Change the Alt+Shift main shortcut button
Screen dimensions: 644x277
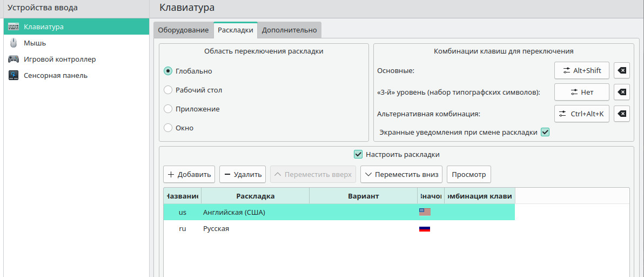pyautogui.click(x=581, y=71)
